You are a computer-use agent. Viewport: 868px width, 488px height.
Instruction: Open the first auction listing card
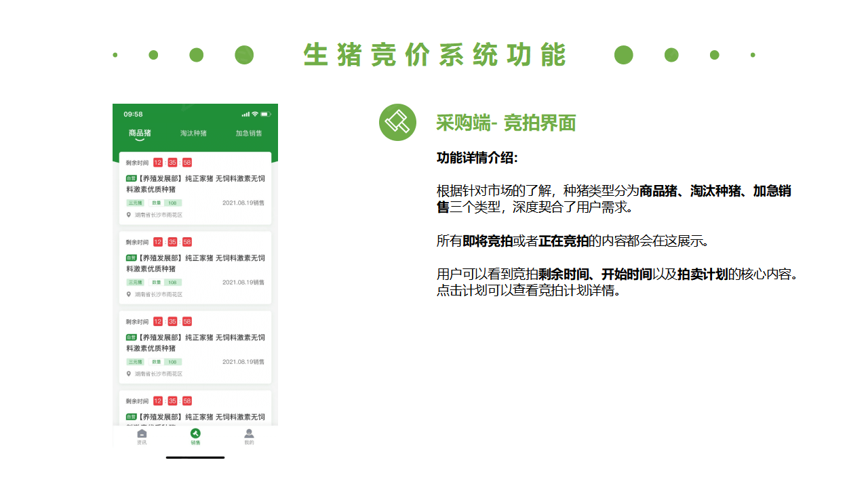[195, 190]
